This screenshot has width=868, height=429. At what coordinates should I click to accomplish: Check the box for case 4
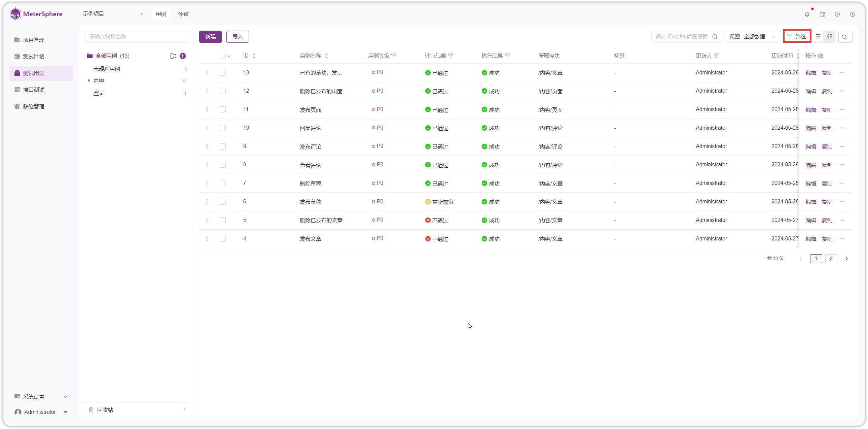point(222,239)
